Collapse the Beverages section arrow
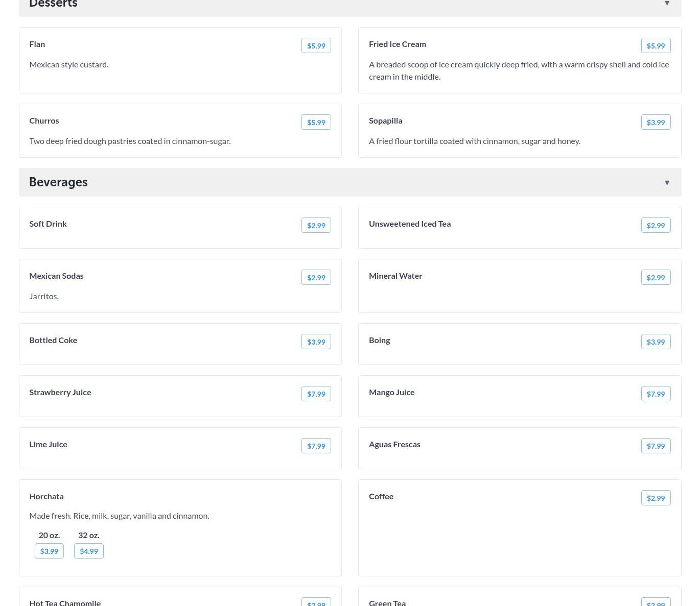Viewport: 700px width, 606px height. pyautogui.click(x=667, y=183)
